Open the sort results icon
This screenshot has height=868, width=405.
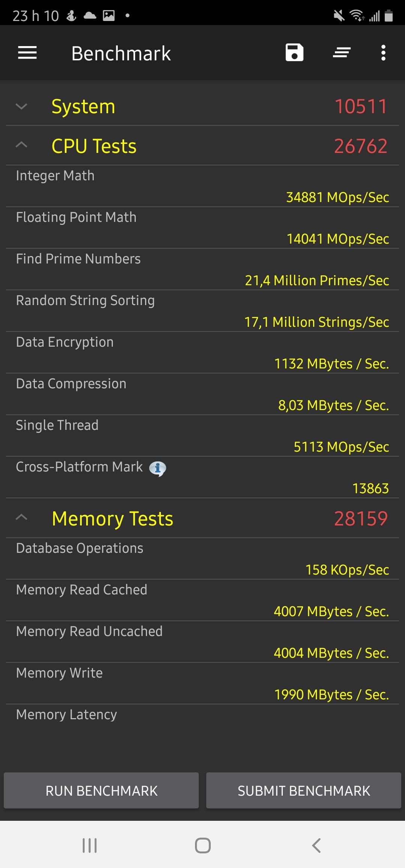pyautogui.click(x=342, y=52)
